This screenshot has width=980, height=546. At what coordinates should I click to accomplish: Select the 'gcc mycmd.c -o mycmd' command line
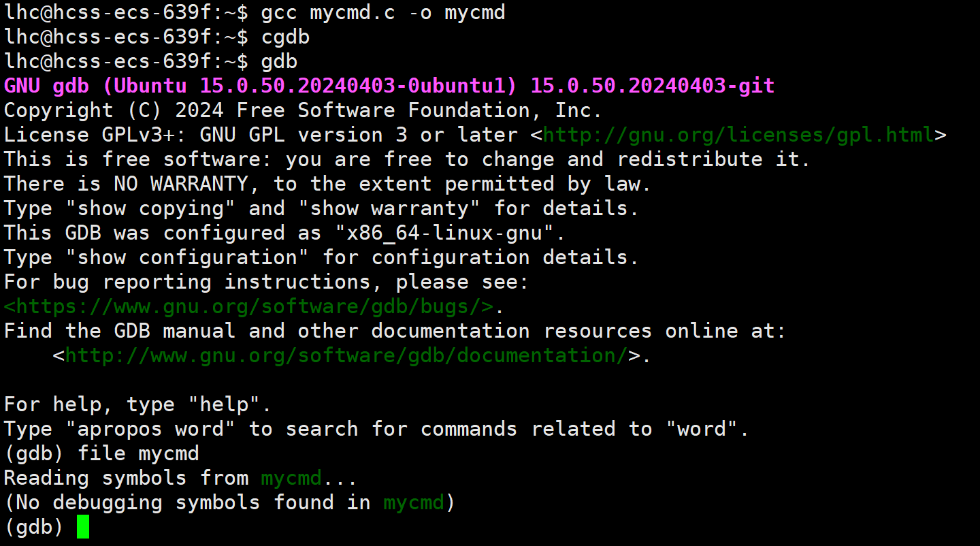tap(255, 12)
